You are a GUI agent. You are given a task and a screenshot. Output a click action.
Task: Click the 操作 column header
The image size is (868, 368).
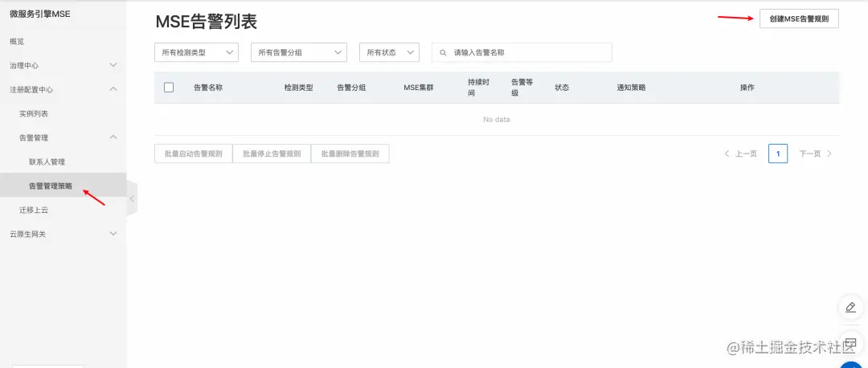pos(747,88)
